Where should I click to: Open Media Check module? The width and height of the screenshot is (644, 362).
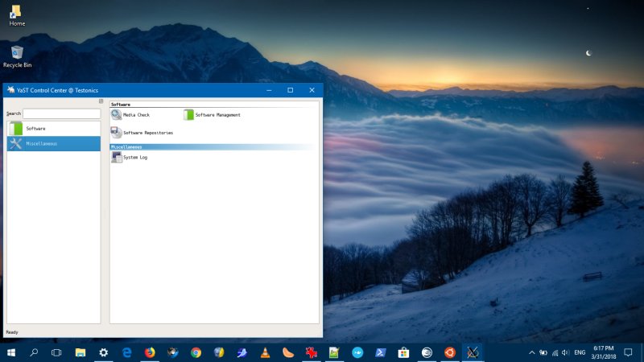click(x=130, y=115)
